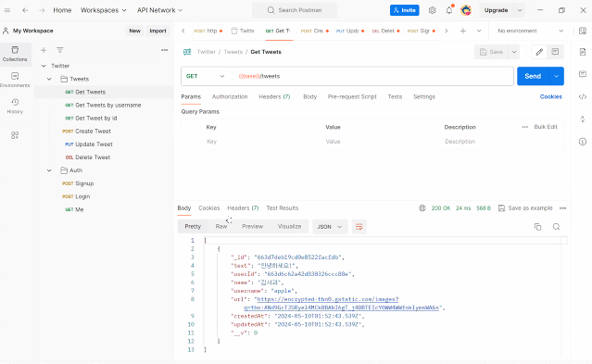
Task: Go back with the left arrow
Action: click(x=25, y=10)
